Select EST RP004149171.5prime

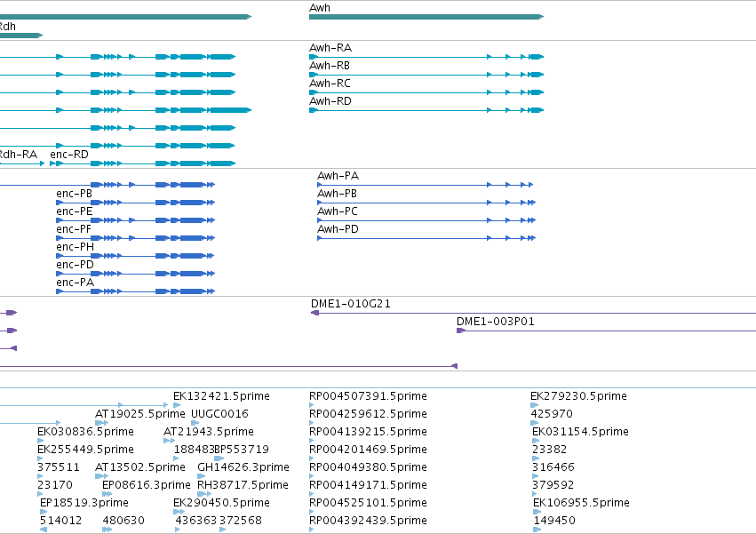point(369,486)
